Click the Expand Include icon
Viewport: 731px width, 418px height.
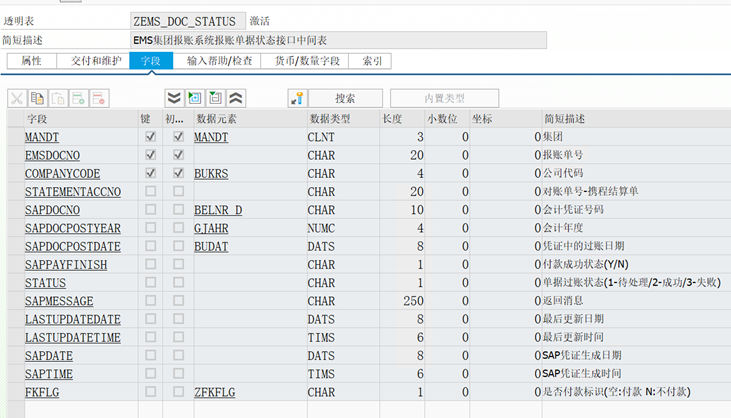click(x=195, y=98)
